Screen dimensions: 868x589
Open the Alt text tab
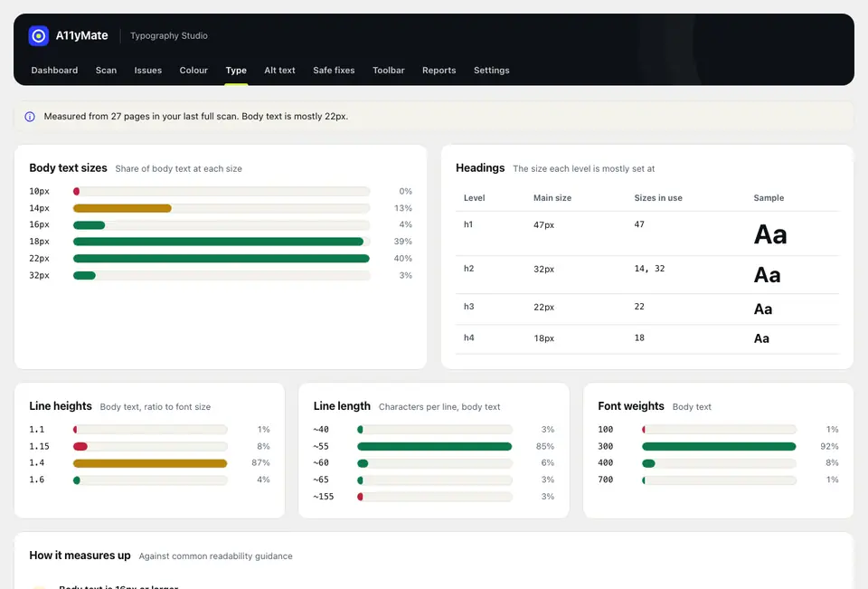pyautogui.click(x=279, y=71)
